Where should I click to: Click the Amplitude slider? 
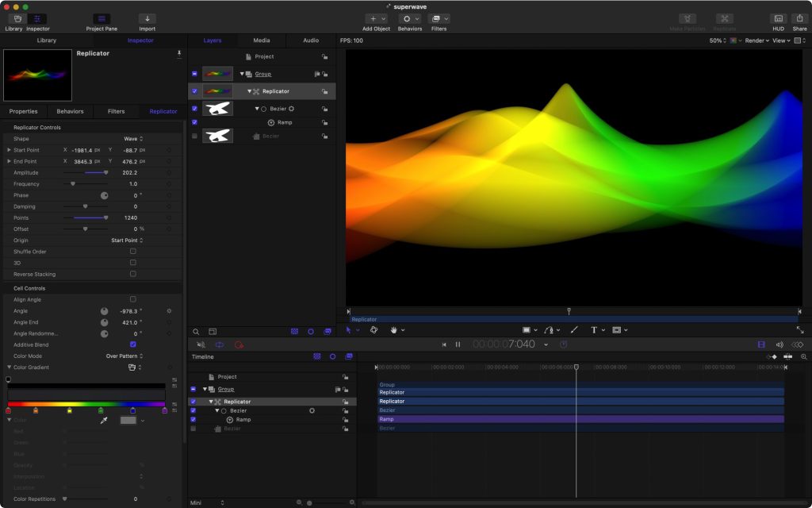click(86, 172)
